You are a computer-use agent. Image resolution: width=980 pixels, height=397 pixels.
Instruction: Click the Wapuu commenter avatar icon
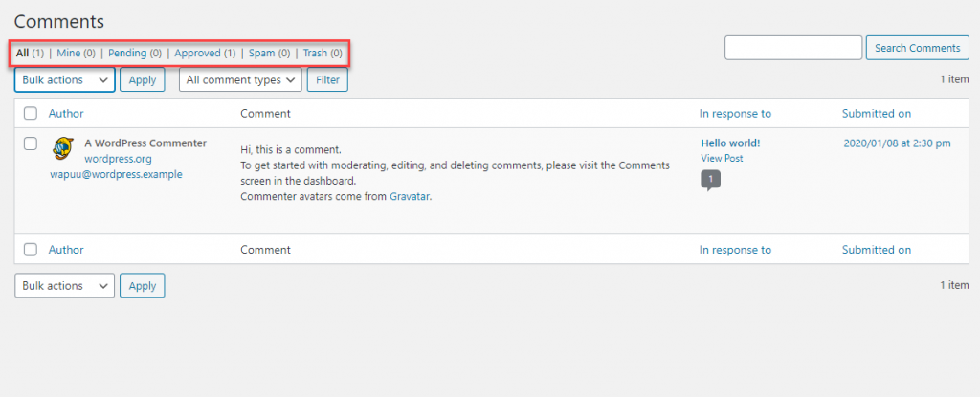tap(61, 147)
